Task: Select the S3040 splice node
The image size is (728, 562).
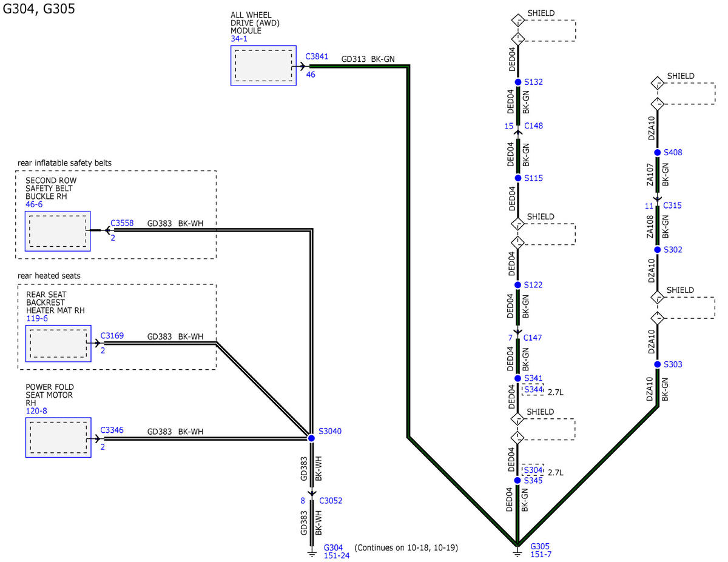Action: [311, 438]
